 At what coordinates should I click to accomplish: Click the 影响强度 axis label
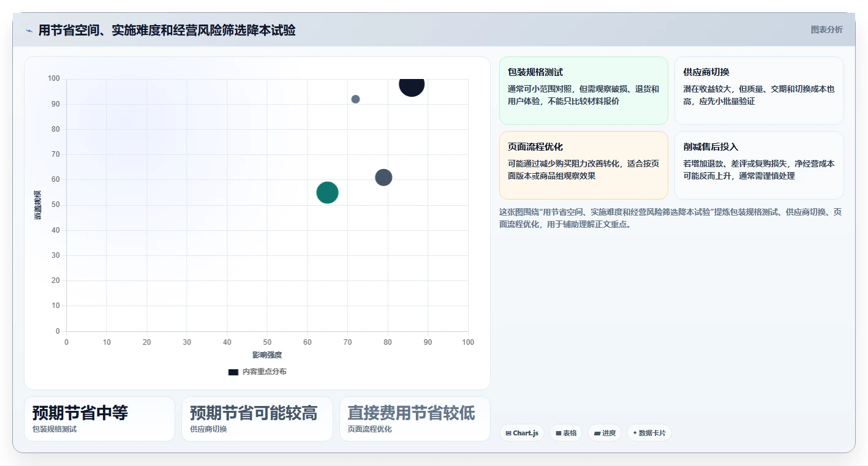[267, 355]
